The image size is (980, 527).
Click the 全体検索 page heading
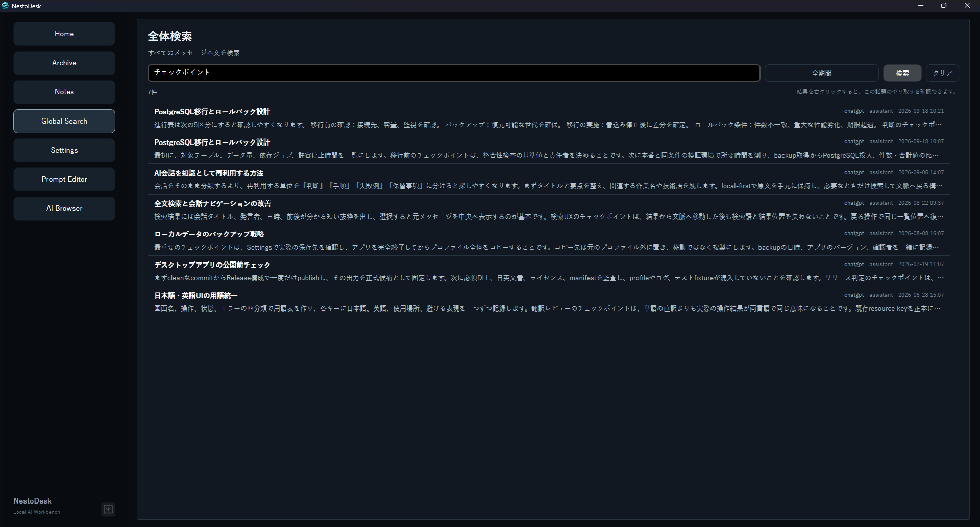click(170, 36)
